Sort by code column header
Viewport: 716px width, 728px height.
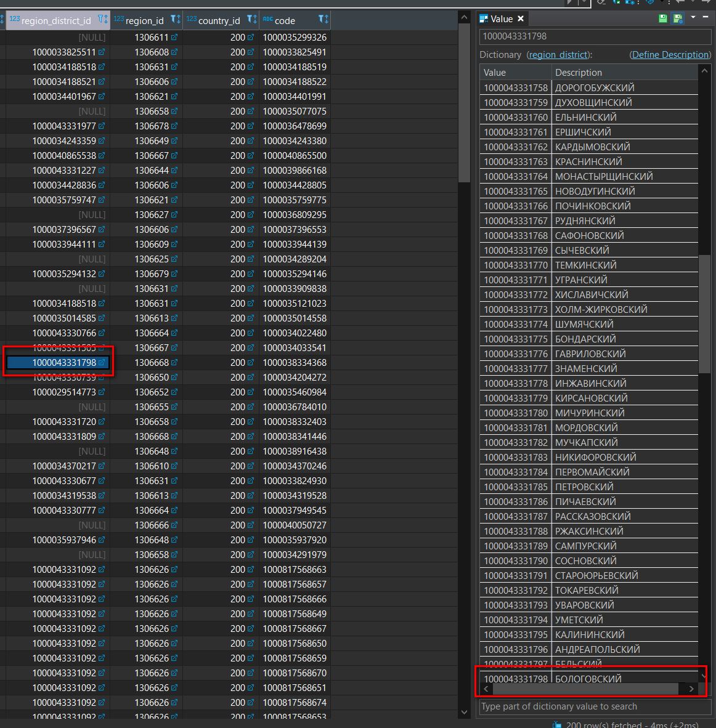(285, 20)
